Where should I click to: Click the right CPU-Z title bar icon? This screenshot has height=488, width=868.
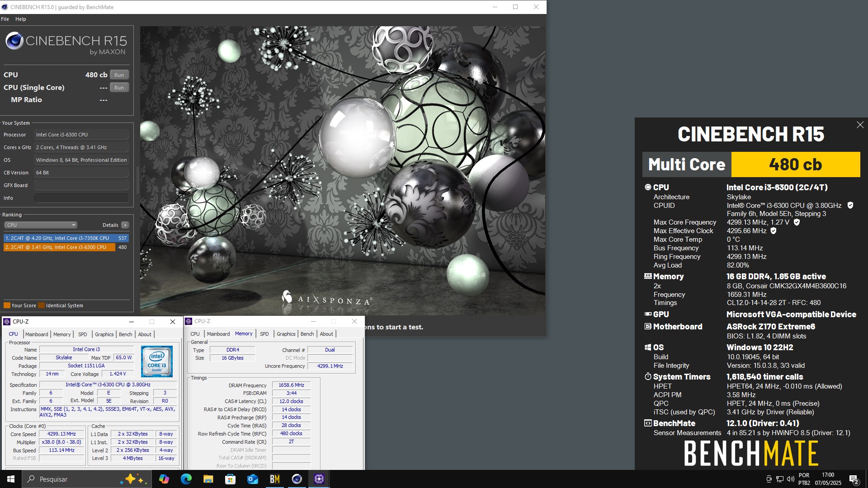(189, 321)
